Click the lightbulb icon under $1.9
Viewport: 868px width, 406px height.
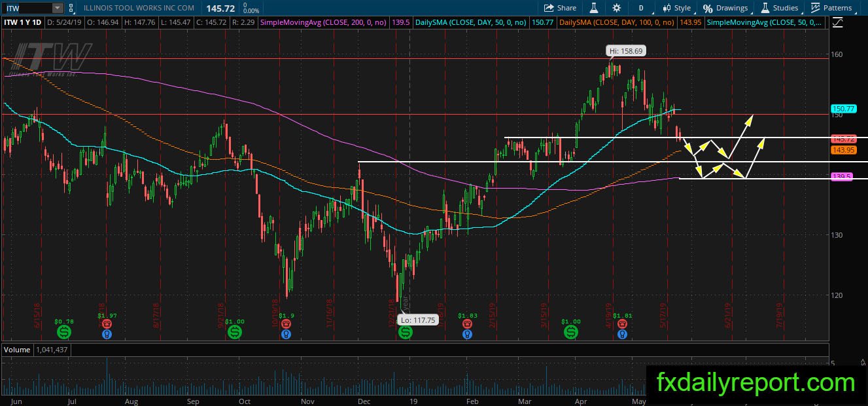point(285,334)
